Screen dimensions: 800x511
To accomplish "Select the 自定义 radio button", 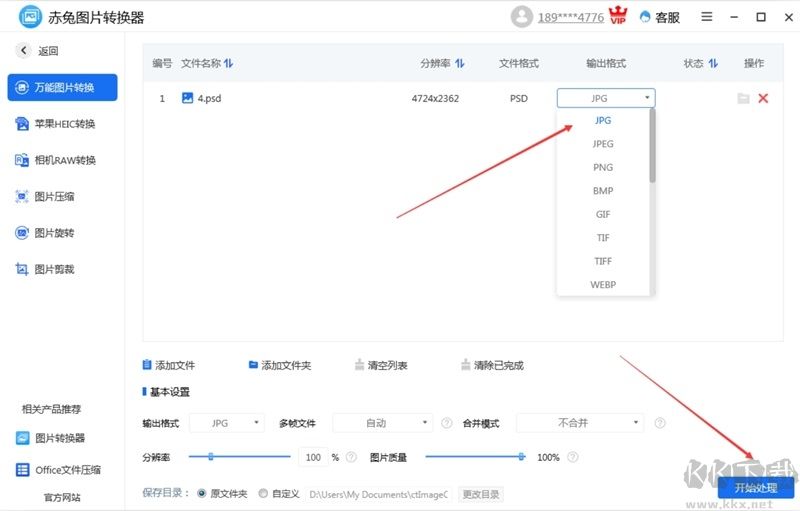I will point(263,493).
